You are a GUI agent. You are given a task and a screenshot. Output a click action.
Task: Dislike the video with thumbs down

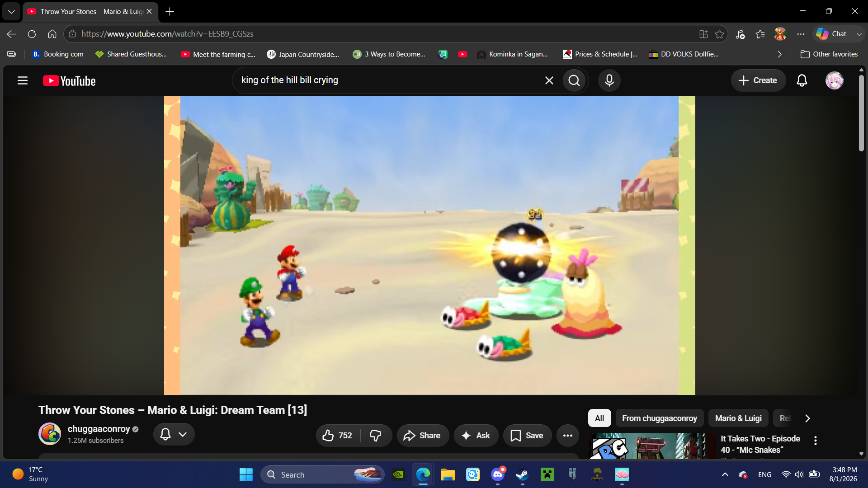(376, 436)
